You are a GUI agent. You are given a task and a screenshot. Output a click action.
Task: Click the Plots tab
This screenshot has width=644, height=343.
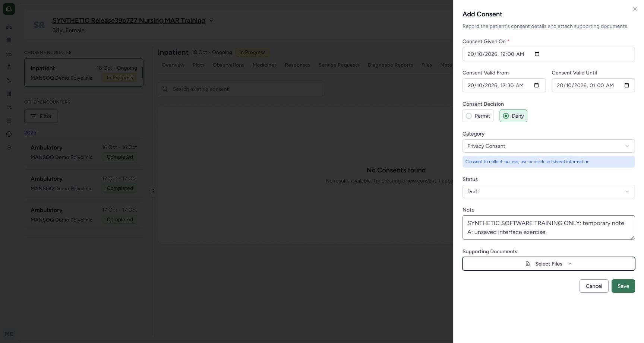(x=199, y=65)
